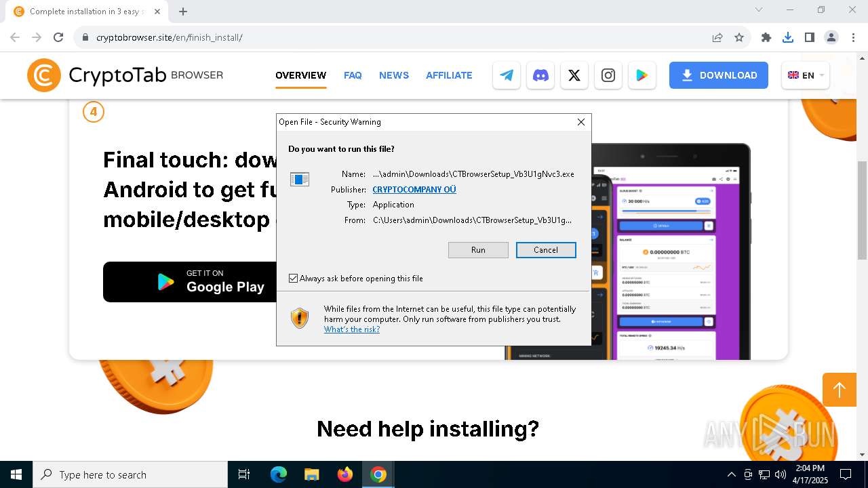Open the CRYPTOCOMPANY OÜ publisher link

click(x=414, y=190)
